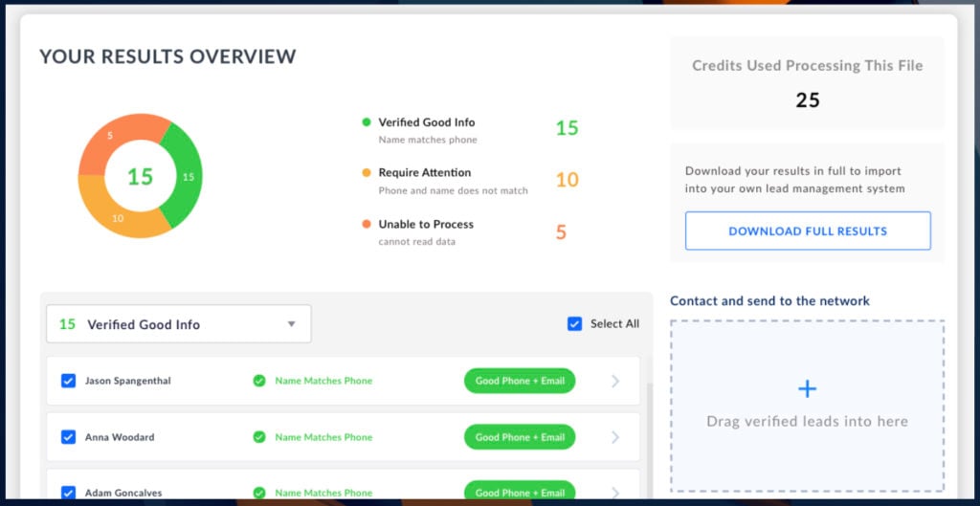Click Good Phone + Email badge for Adam Goncalves
Screen dimensions: 980x506
click(520, 491)
